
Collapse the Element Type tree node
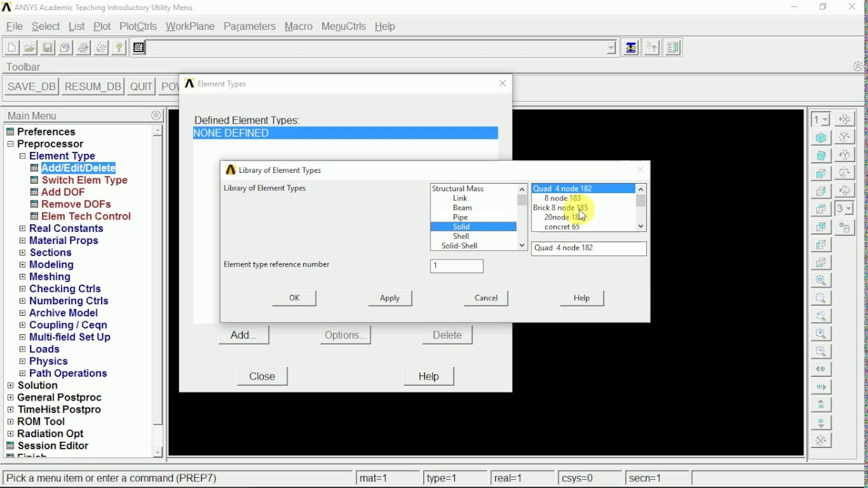[22, 157]
